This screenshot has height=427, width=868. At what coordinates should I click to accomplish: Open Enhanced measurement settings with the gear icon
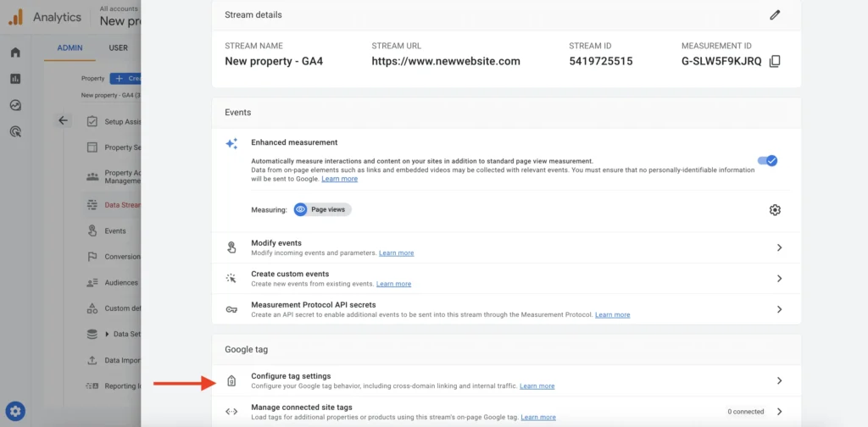pos(775,209)
